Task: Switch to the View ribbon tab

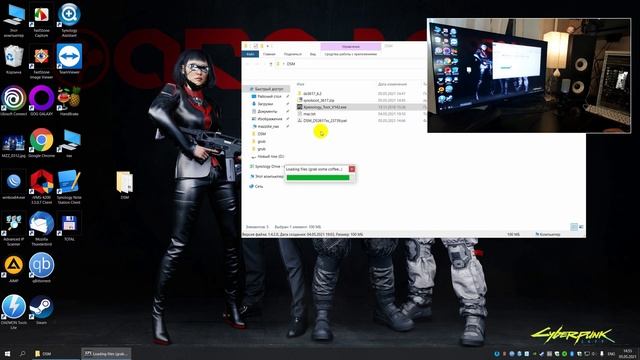Action: point(313,54)
